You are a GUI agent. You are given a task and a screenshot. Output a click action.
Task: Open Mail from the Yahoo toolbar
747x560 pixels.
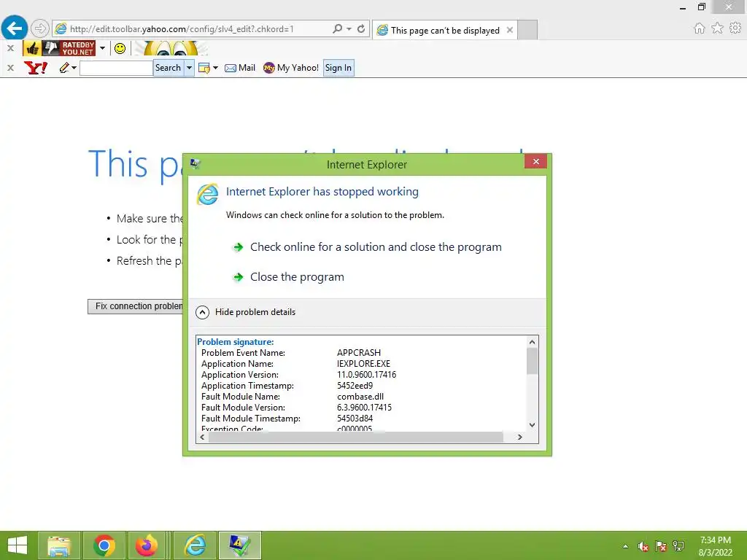pyautogui.click(x=240, y=68)
